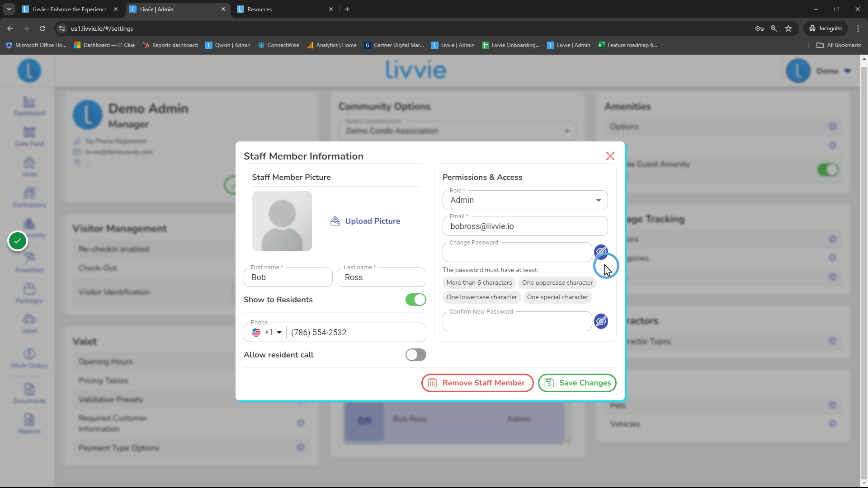Open the Role dropdown set to Admin
The height and width of the screenshot is (488, 868).
(525, 200)
